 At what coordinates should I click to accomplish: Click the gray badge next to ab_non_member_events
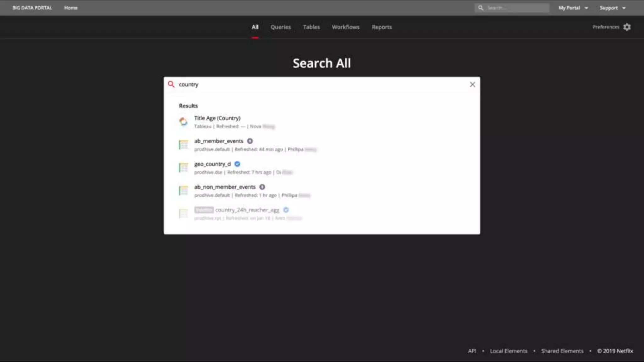262,187
